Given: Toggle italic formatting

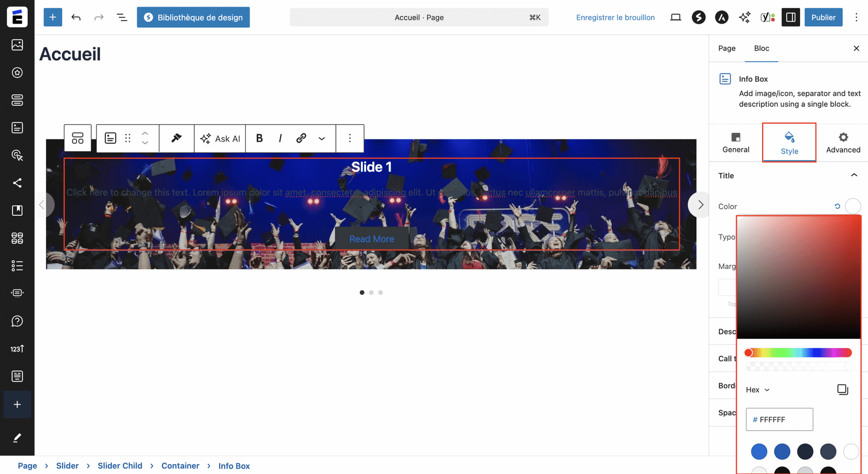Looking at the screenshot, I should click(x=280, y=138).
